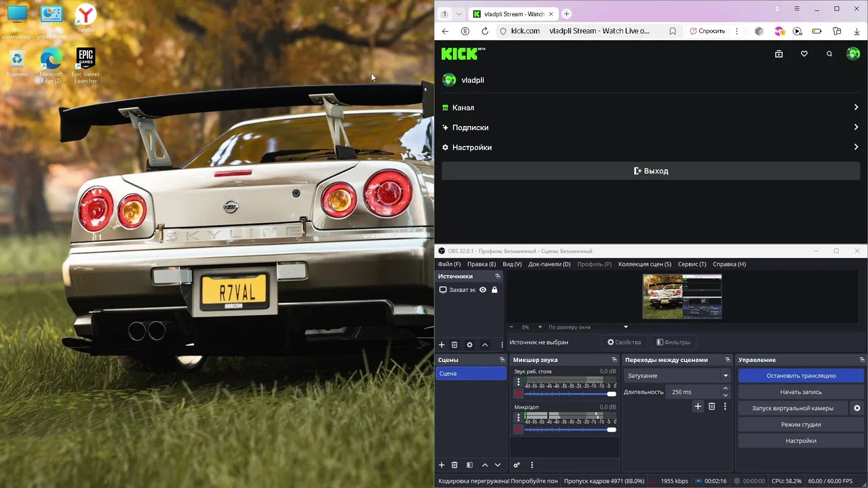
Task: Mute Микр/доп audio channel
Action: click(x=518, y=429)
